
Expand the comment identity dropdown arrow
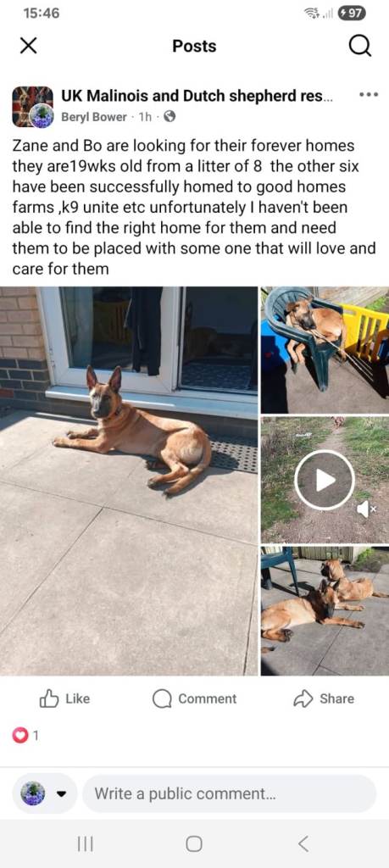(61, 793)
